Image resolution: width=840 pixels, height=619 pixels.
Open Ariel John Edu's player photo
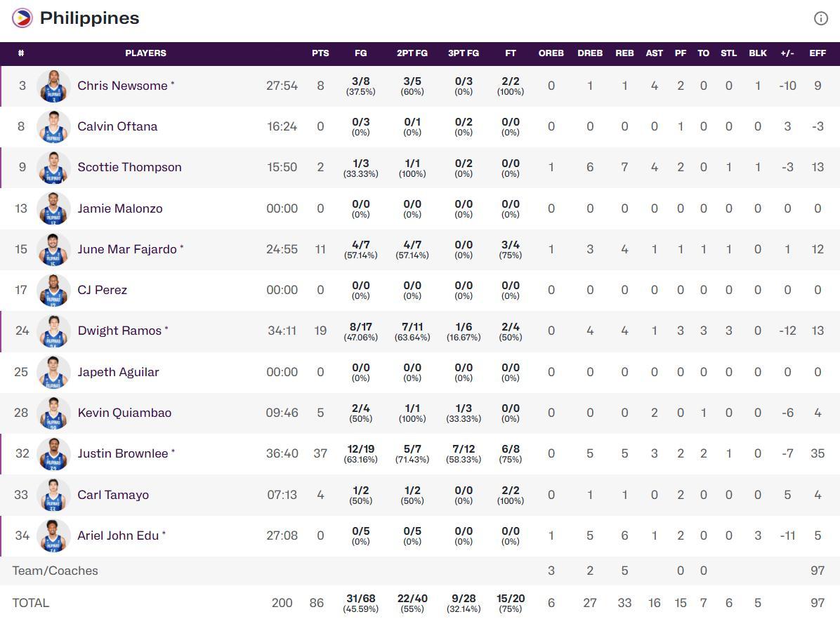point(53,535)
